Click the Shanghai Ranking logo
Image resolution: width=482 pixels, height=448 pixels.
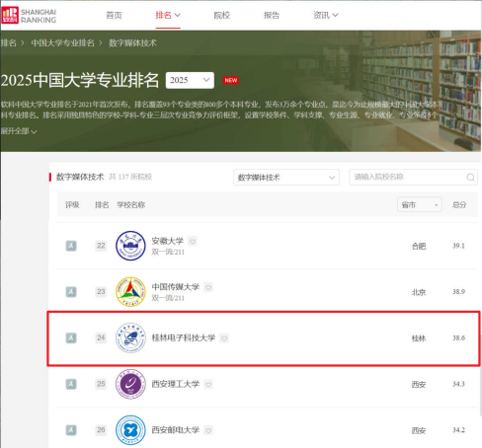click(x=29, y=16)
